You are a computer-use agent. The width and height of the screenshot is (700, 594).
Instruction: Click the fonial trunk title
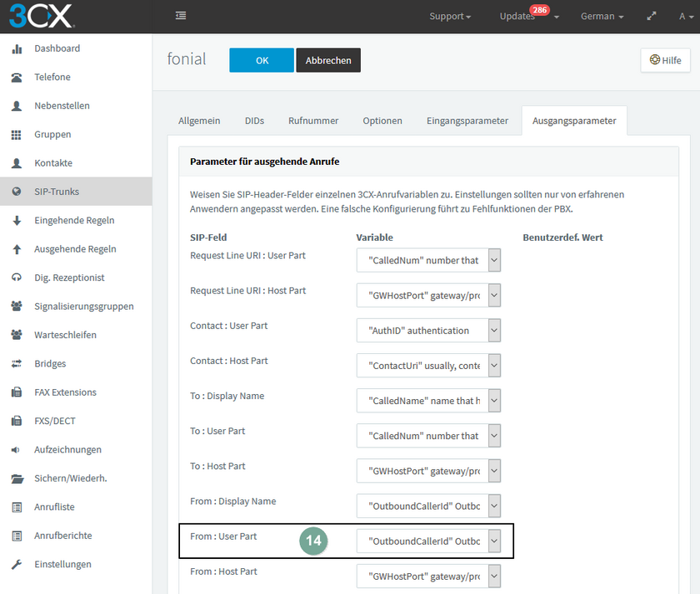click(187, 59)
